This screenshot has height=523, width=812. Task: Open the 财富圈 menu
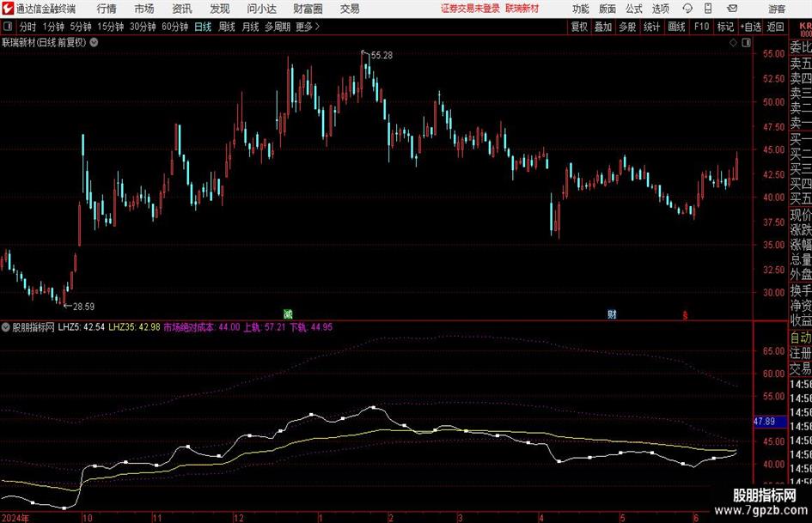308,9
